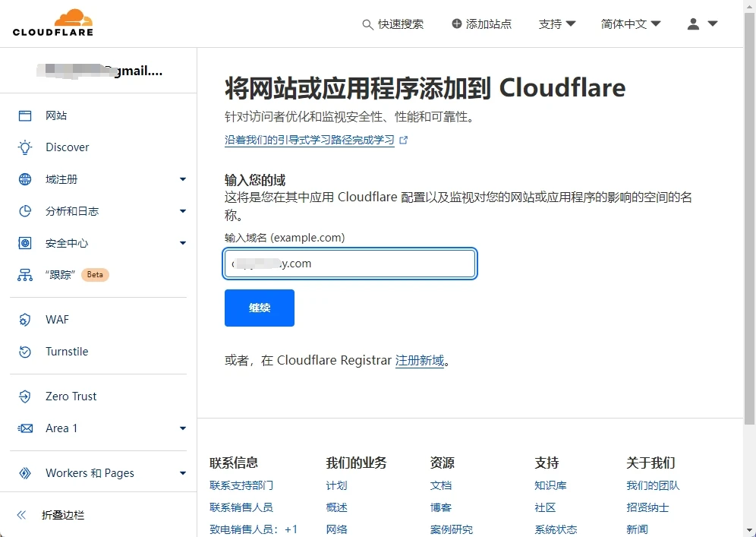Viewport: 756px width, 537px height.
Task: Open footer link 计划
Action: pyautogui.click(x=336, y=485)
